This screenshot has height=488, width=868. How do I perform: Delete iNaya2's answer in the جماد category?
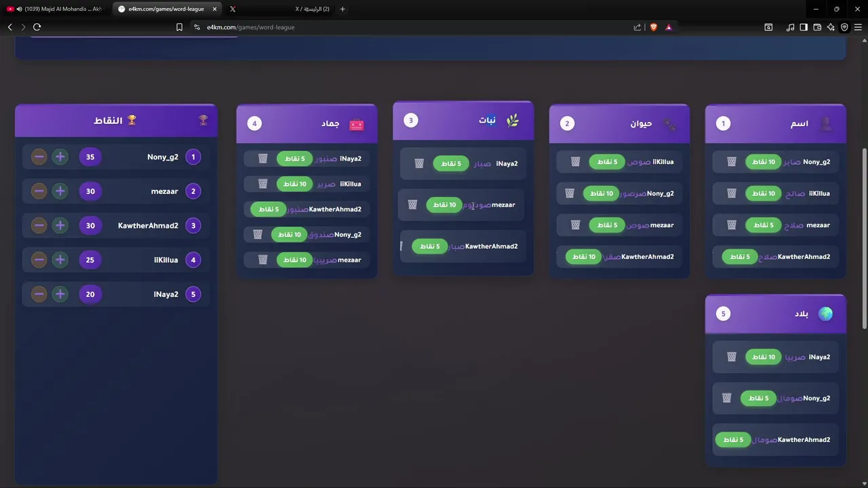coord(263,159)
